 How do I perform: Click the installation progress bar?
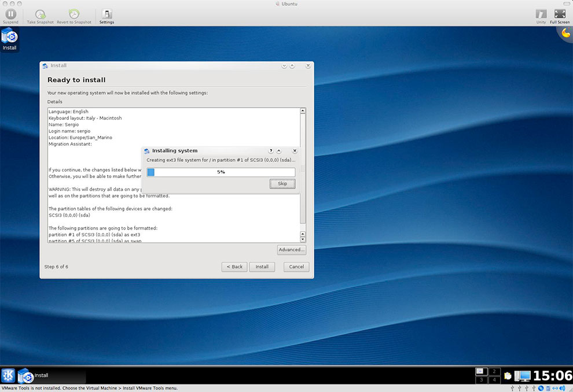tap(221, 172)
